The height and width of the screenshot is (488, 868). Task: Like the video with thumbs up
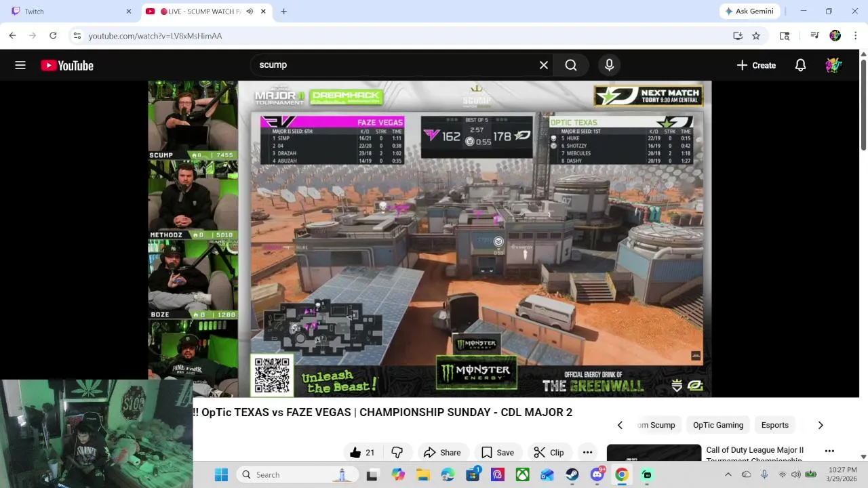pyautogui.click(x=361, y=453)
